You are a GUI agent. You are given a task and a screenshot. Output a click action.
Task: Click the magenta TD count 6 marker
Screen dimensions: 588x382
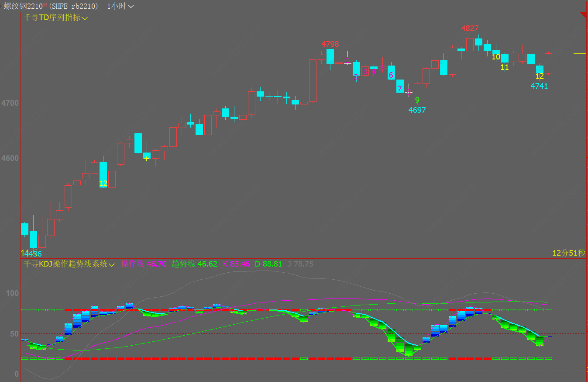coord(391,75)
